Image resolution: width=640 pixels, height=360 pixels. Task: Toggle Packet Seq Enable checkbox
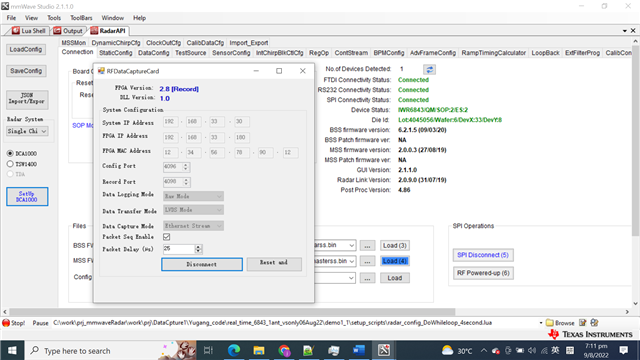[x=167, y=237]
